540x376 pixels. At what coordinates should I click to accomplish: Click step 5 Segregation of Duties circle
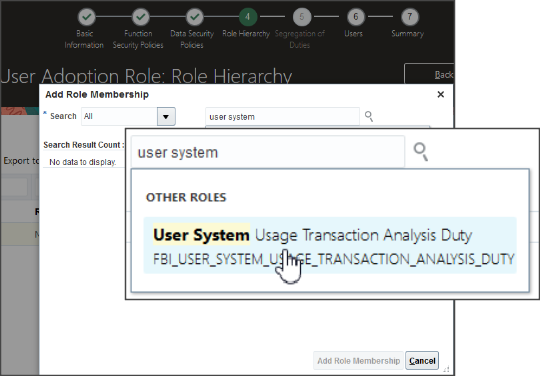pos(302,17)
